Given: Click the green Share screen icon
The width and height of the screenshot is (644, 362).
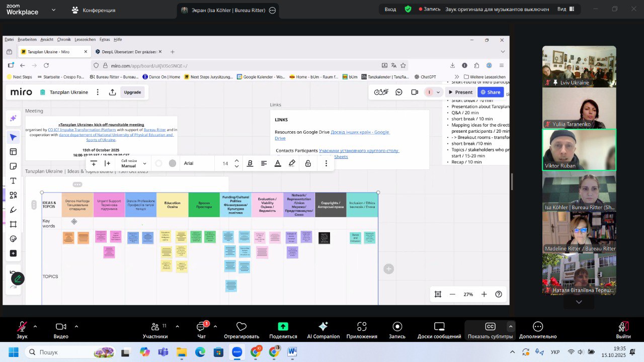Looking at the screenshot, I should pyautogui.click(x=283, y=327).
